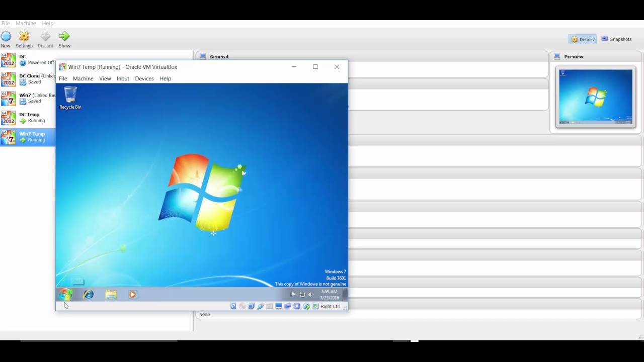
Task: Click the guest volume speaker tray icon
Action: click(x=311, y=295)
